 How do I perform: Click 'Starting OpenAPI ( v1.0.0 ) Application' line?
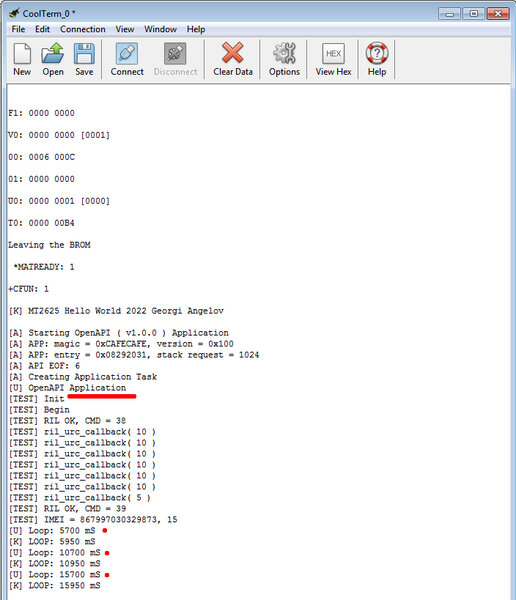(x=119, y=333)
